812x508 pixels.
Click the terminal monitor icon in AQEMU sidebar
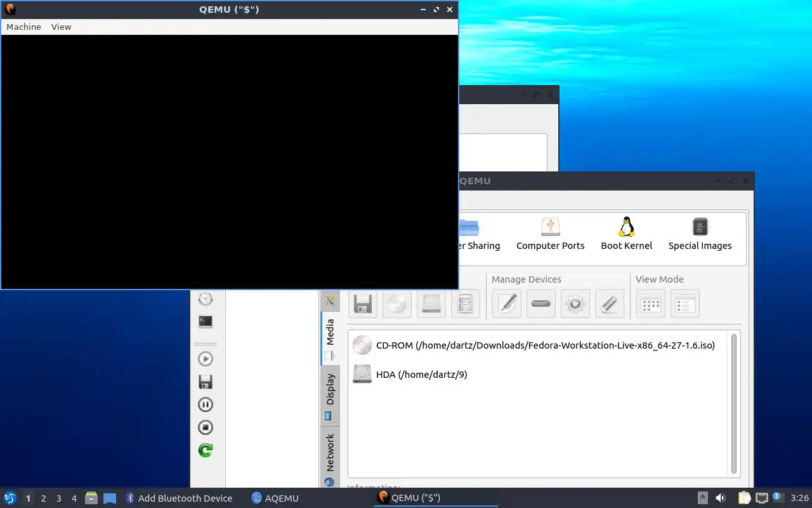coord(206,321)
